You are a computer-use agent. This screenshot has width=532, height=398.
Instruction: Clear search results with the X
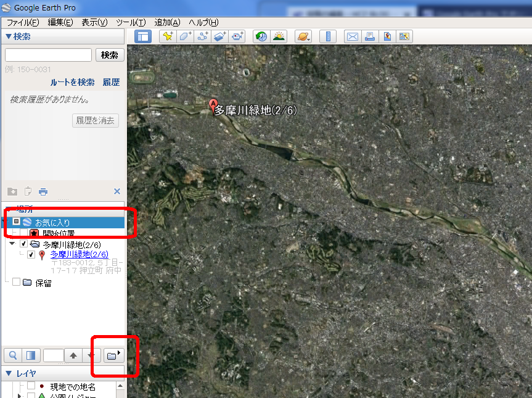(117, 191)
